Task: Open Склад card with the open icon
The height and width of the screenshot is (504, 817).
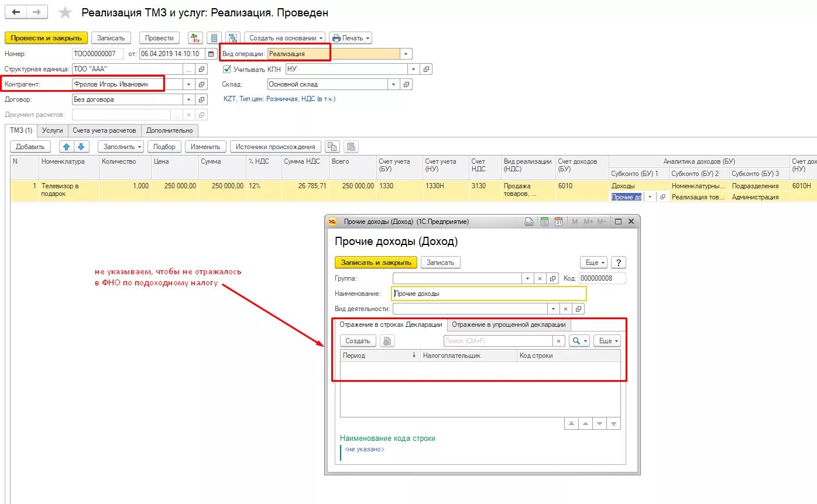Action: (x=407, y=84)
